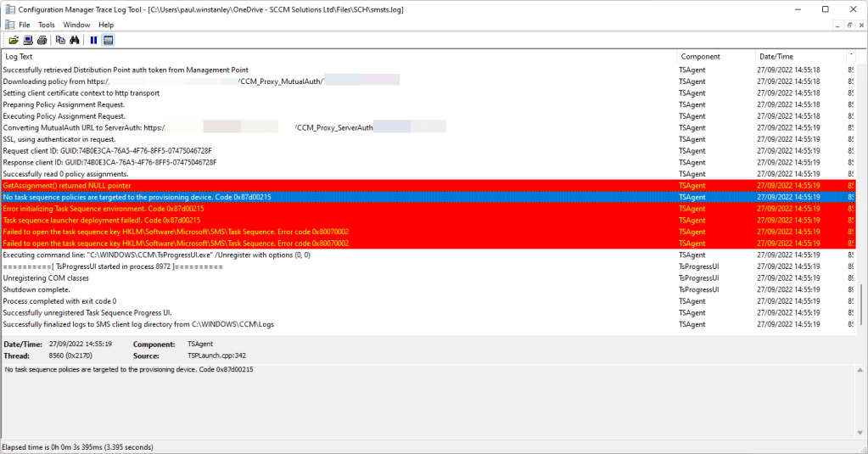This screenshot has width=868, height=454.
Task: Toggle the Pause log updates button
Action: pyautogui.click(x=93, y=40)
